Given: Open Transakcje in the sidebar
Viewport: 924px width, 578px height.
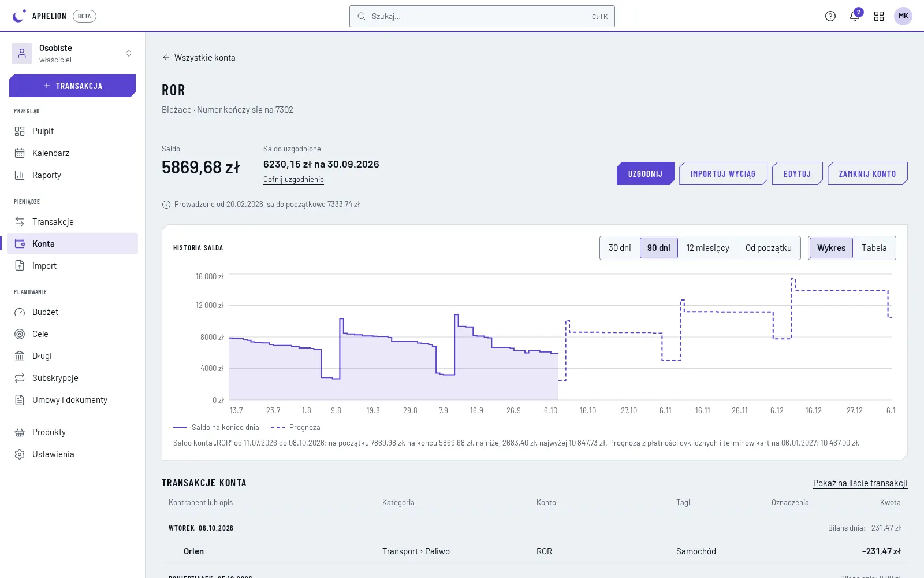Looking at the screenshot, I should 73,222.
